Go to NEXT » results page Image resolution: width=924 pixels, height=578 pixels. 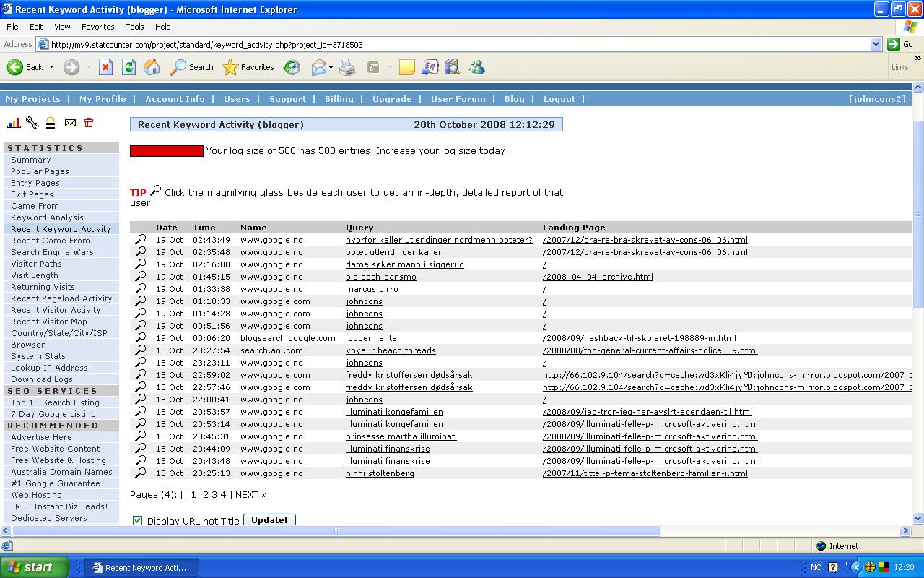[x=250, y=494]
